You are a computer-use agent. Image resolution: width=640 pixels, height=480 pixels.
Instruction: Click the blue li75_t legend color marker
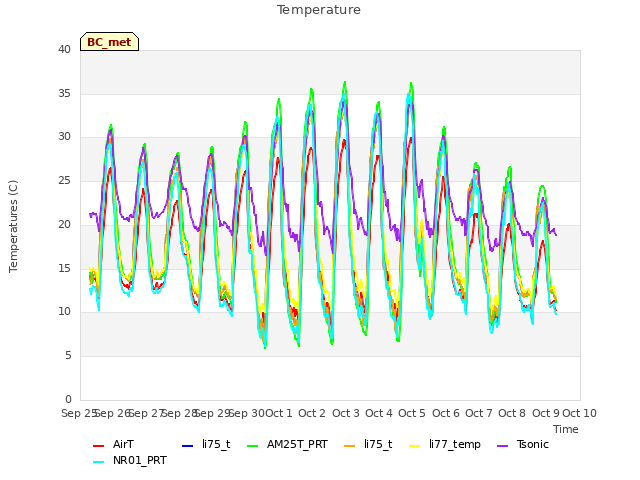tap(187, 446)
